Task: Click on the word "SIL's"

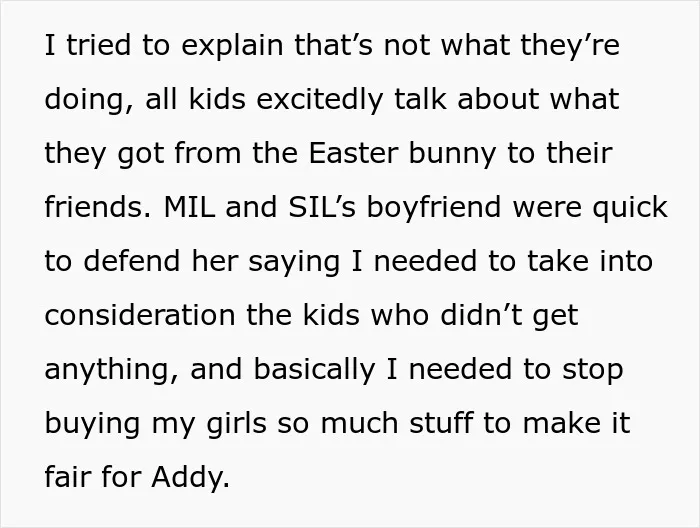Action: (322, 207)
